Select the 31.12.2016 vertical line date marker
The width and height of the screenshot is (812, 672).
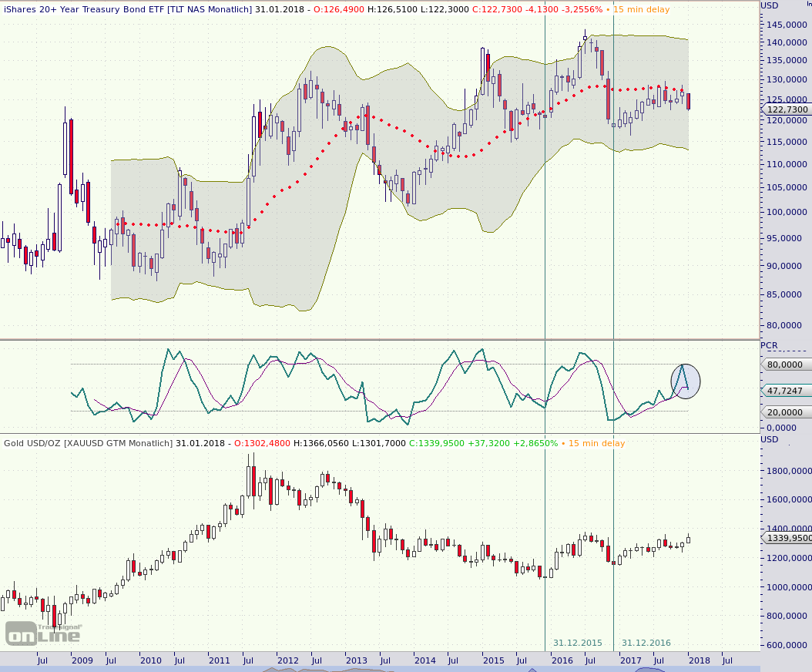646,643
